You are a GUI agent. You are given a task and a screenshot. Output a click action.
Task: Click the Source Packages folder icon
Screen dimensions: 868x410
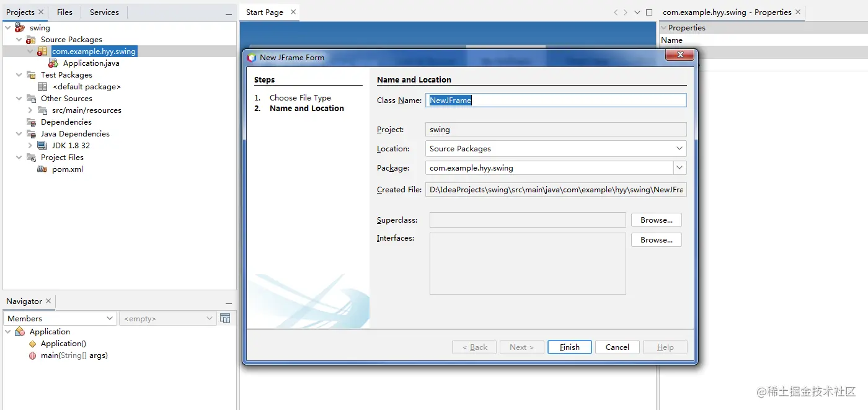point(30,40)
